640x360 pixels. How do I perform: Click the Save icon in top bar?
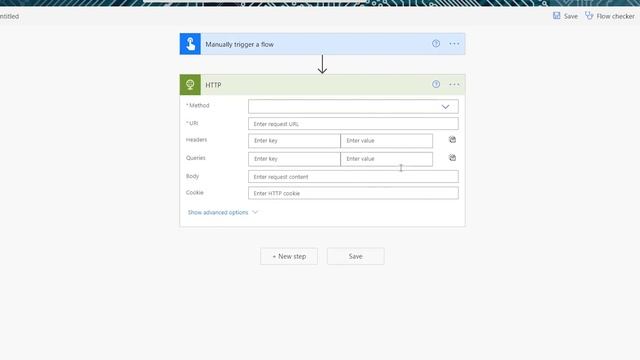click(556, 16)
